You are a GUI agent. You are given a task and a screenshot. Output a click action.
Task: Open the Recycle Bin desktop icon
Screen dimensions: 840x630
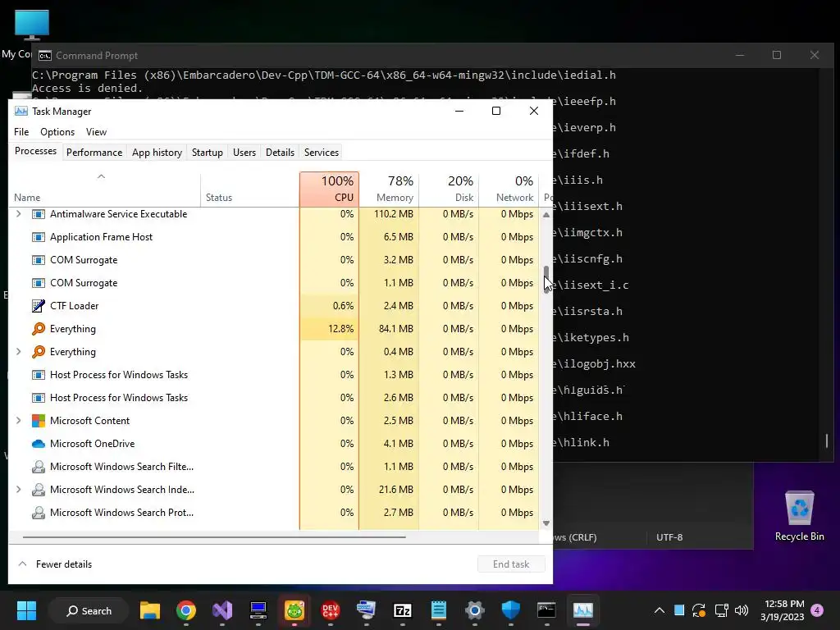coord(799,515)
